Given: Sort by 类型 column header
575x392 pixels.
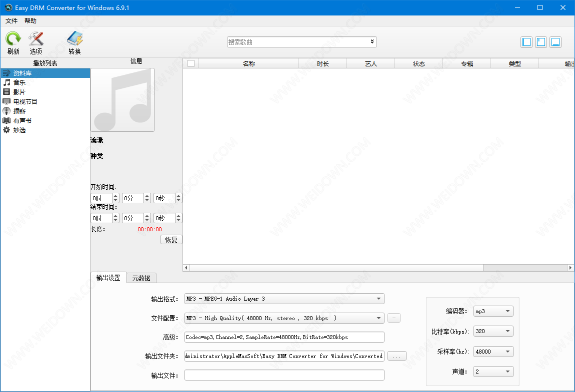Looking at the screenshot, I should point(515,63).
